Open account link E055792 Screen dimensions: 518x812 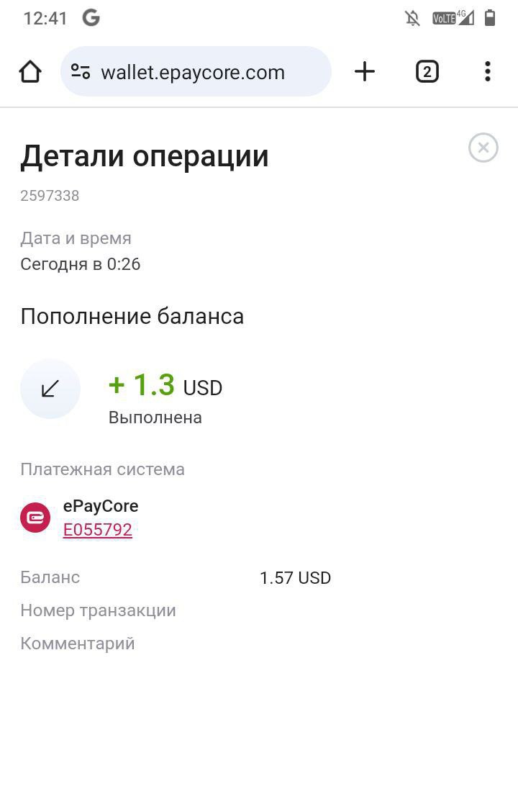(98, 530)
